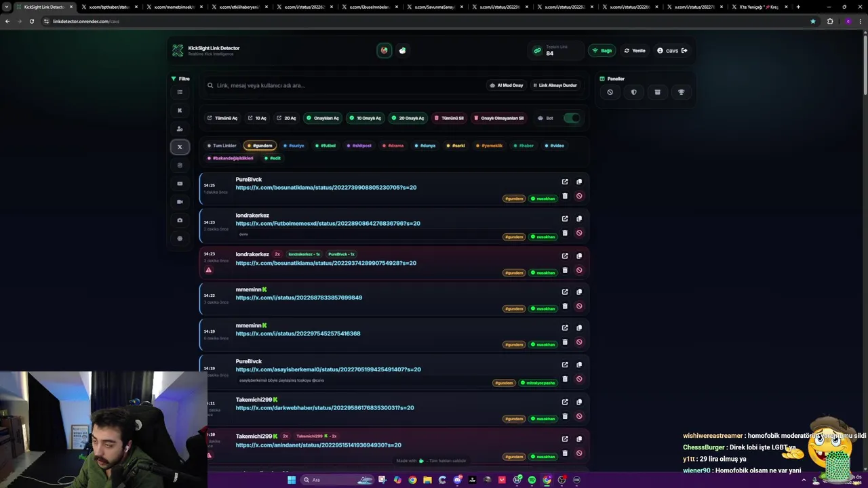Viewport: 868px width, 488px height.
Task: Click the 20 Aç button
Action: (x=287, y=118)
